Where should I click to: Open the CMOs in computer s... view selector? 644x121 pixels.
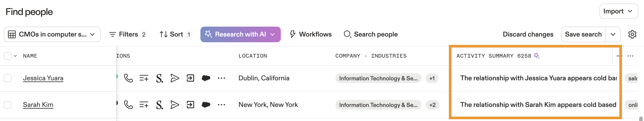point(52,34)
